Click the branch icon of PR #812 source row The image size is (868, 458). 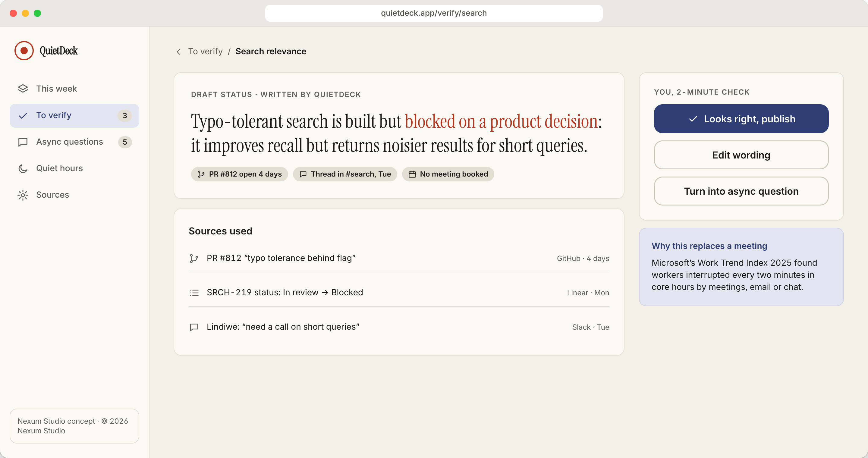(x=194, y=258)
